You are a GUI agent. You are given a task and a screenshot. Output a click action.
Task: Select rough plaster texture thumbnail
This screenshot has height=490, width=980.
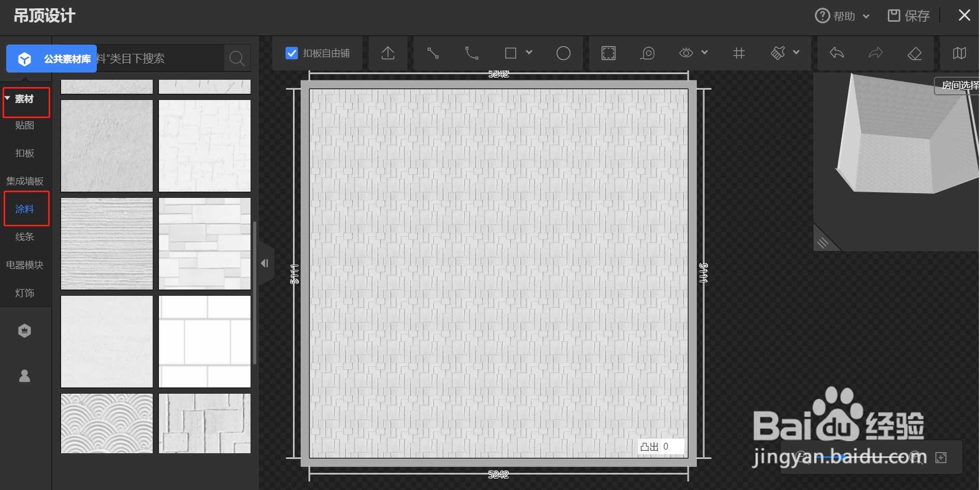[107, 146]
